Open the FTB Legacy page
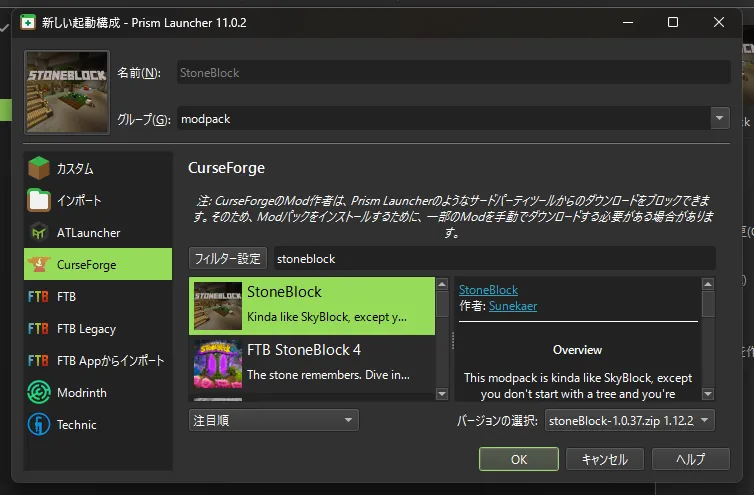 [98, 329]
